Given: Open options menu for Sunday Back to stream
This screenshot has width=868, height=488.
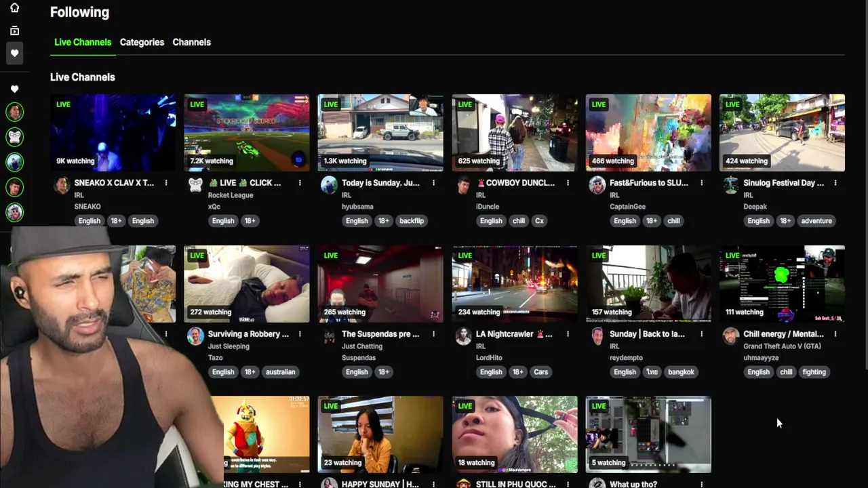Looking at the screenshot, I should coord(702,334).
